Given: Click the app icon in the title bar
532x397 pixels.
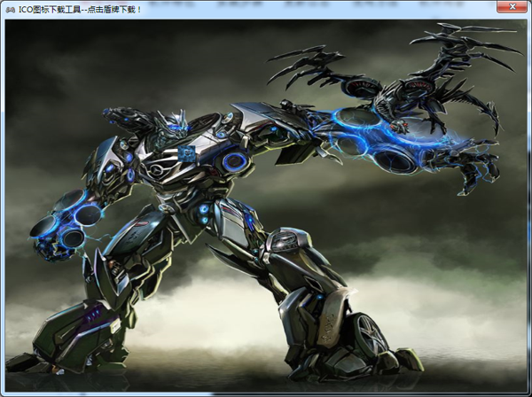Looking at the screenshot, I should (x=10, y=9).
